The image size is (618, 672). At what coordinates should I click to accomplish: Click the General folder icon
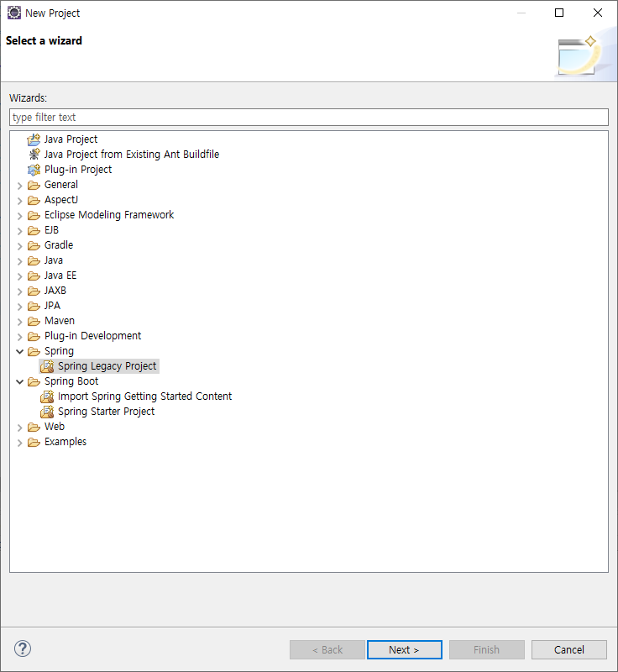coord(34,185)
